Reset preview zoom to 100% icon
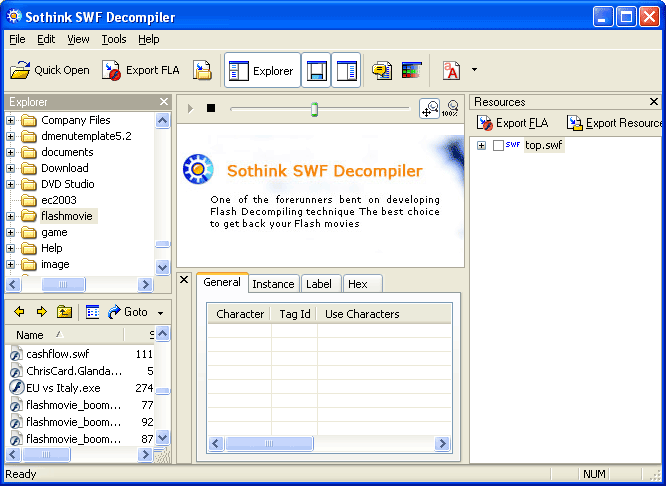This screenshot has width=666, height=486. click(x=450, y=108)
